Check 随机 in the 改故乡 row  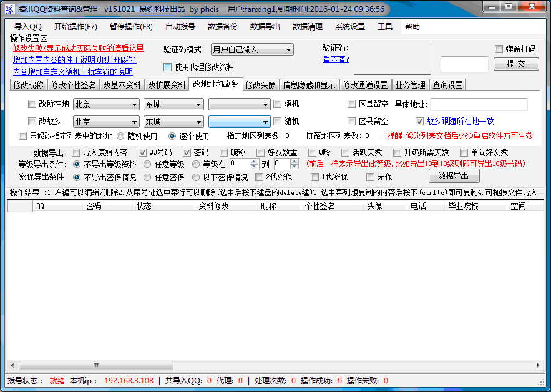[277, 121]
